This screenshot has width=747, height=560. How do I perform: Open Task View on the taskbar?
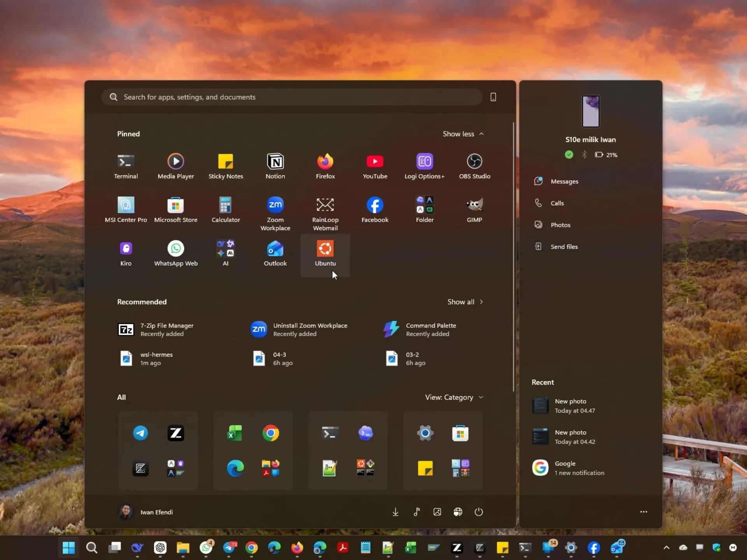click(x=114, y=548)
